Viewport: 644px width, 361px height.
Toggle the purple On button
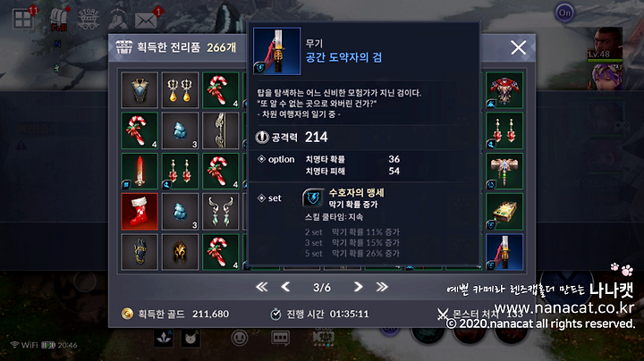pos(564,13)
